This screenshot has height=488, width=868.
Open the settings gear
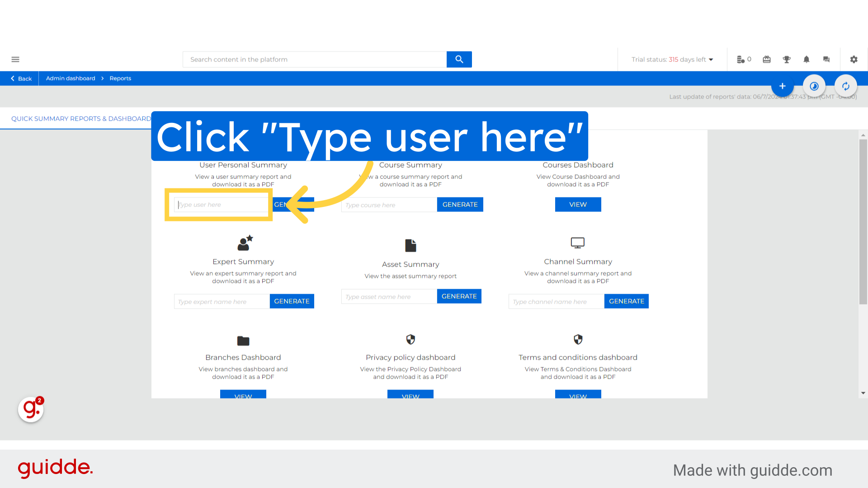point(854,59)
